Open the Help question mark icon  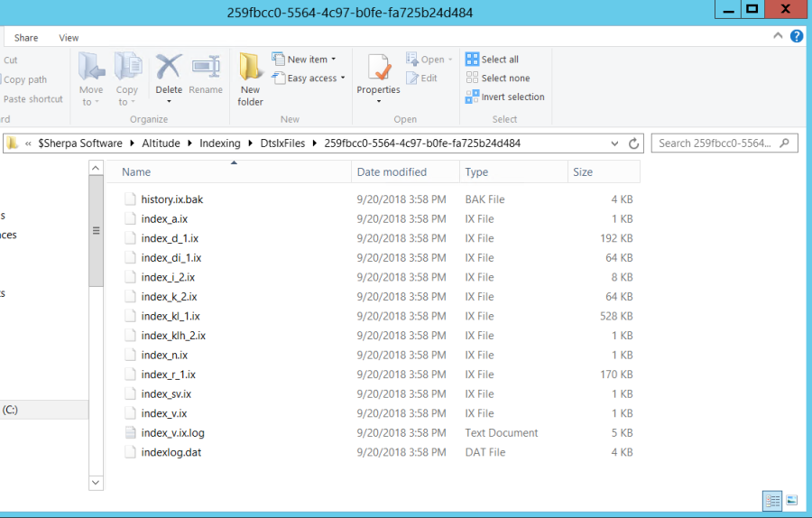797,36
